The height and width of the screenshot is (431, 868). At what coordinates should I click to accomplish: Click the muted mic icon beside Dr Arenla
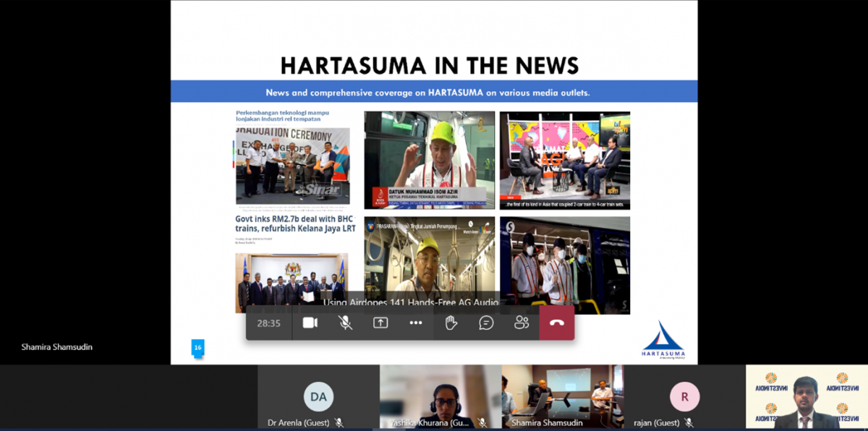(x=339, y=422)
